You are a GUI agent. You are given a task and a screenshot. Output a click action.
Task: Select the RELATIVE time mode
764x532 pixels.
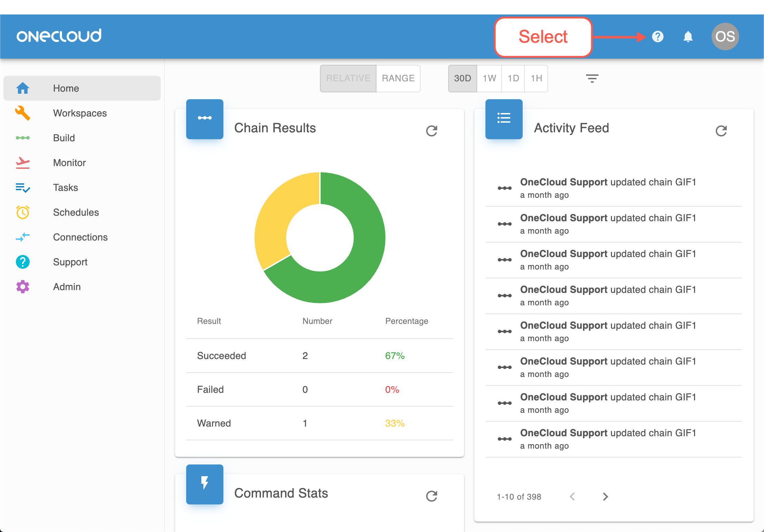348,79
